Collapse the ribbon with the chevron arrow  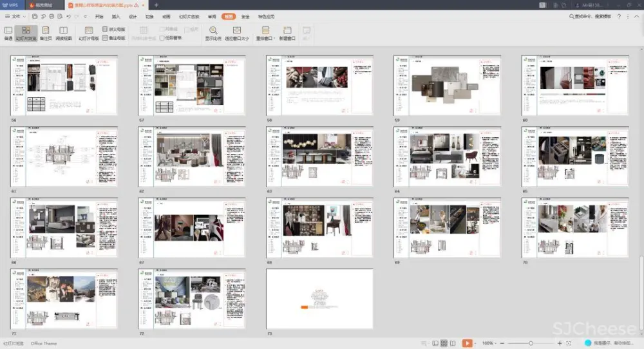coord(637,16)
